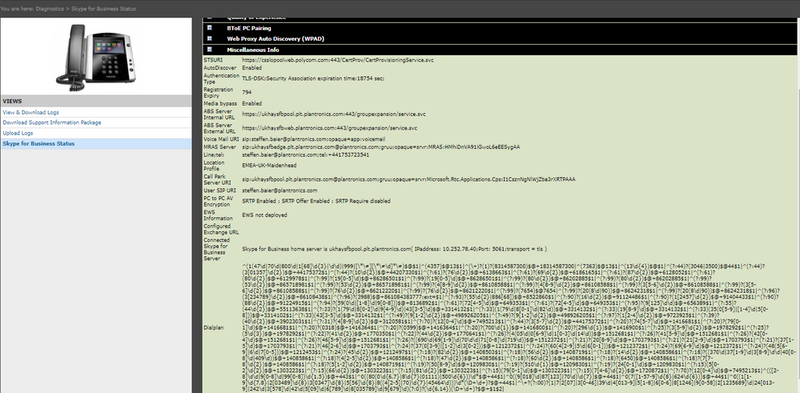Click the ABS Server External URL value
The width and height of the screenshot is (800, 393).
330,128
